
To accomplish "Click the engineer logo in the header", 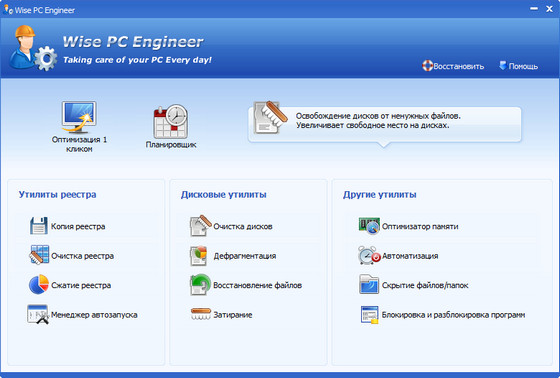I will [x=32, y=48].
